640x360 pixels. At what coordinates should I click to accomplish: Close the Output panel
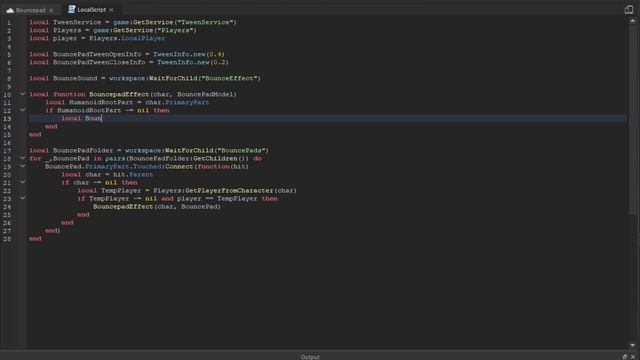(633, 357)
